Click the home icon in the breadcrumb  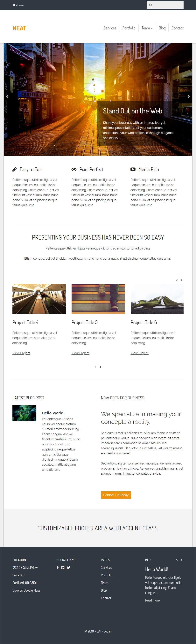[x=14, y=5]
